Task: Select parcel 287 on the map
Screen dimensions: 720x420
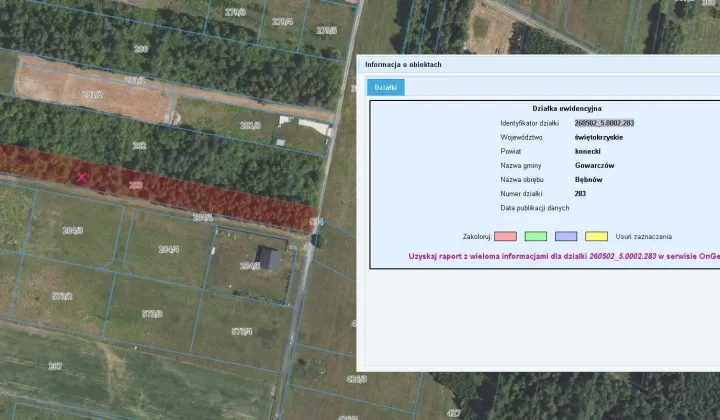Action: click(55, 366)
